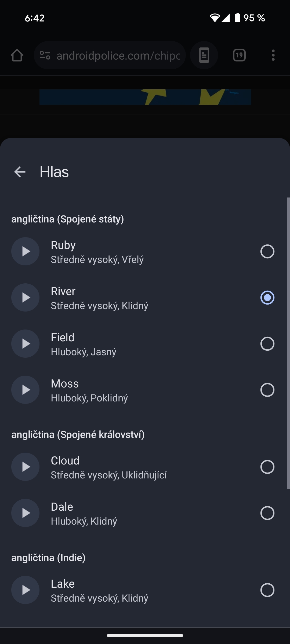Preview the Cloud voice sample
Screen dimensions: 290x644
coord(25,467)
